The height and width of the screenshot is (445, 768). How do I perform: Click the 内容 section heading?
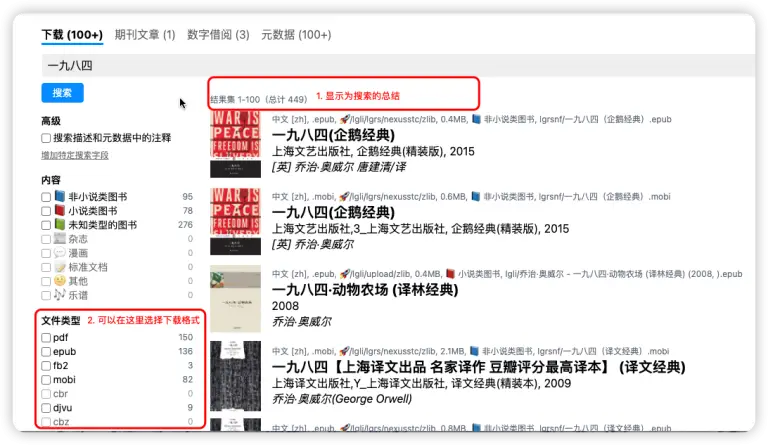pos(51,180)
